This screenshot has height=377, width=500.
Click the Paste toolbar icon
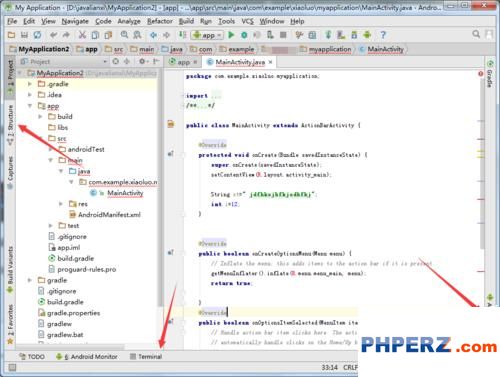pos(108,35)
